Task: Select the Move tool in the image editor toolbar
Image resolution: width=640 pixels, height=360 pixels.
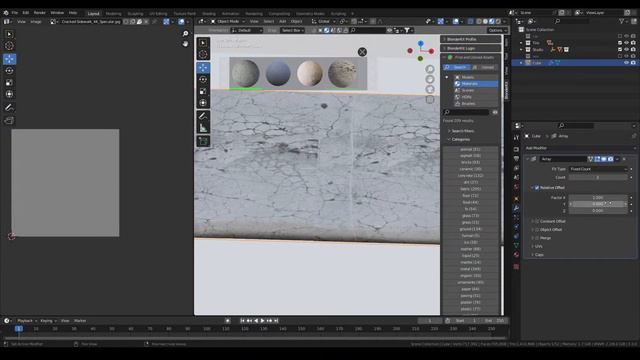Action: (x=9, y=59)
